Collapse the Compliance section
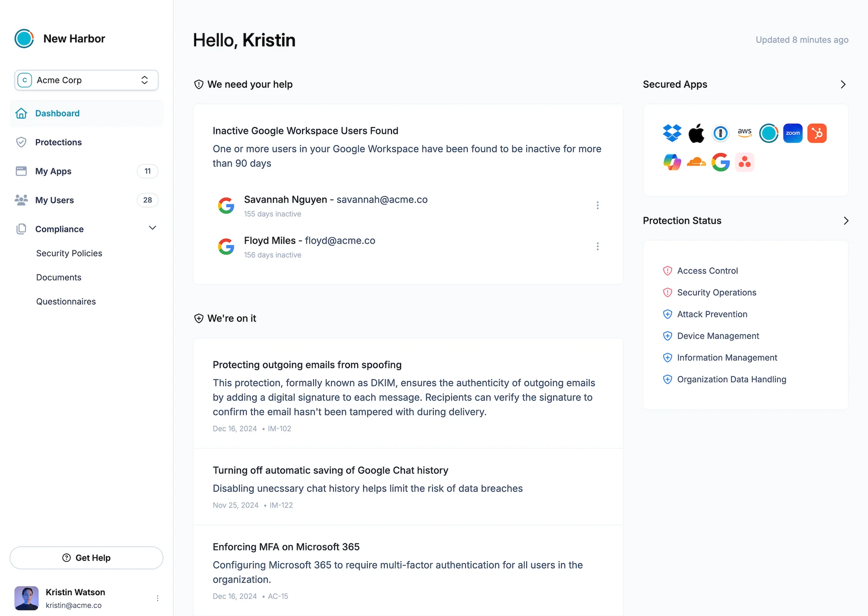Screen dimensions: 868x616 tap(152, 228)
